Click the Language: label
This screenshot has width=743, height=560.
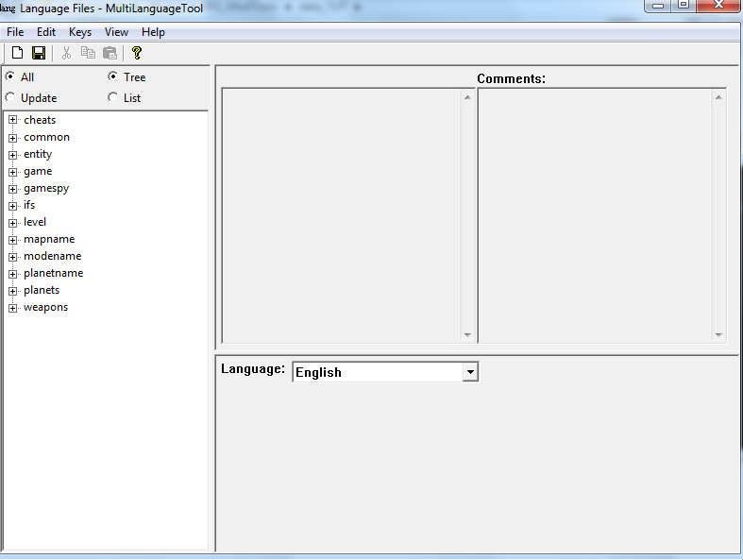tap(253, 369)
